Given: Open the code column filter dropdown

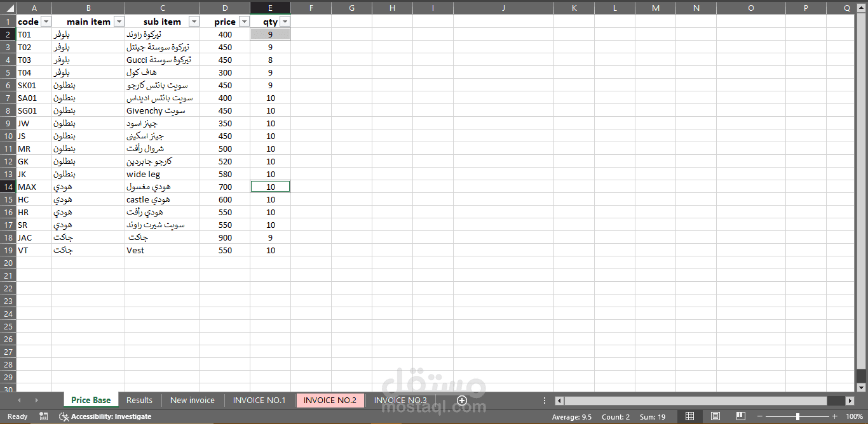Looking at the screenshot, I should click(46, 22).
